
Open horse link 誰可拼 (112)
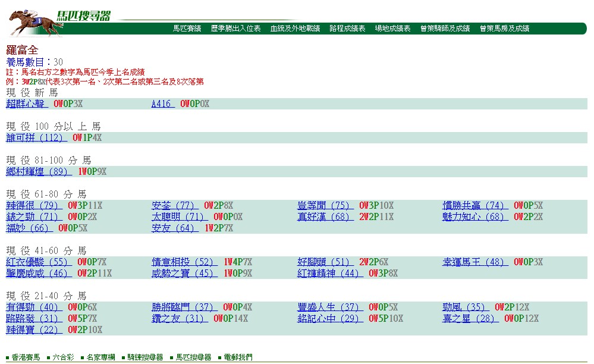36,138
